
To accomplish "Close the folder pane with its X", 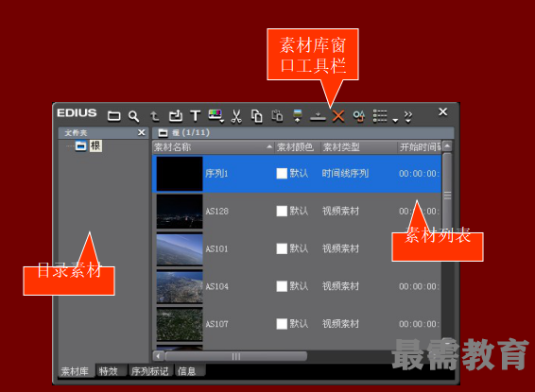I will point(141,132).
